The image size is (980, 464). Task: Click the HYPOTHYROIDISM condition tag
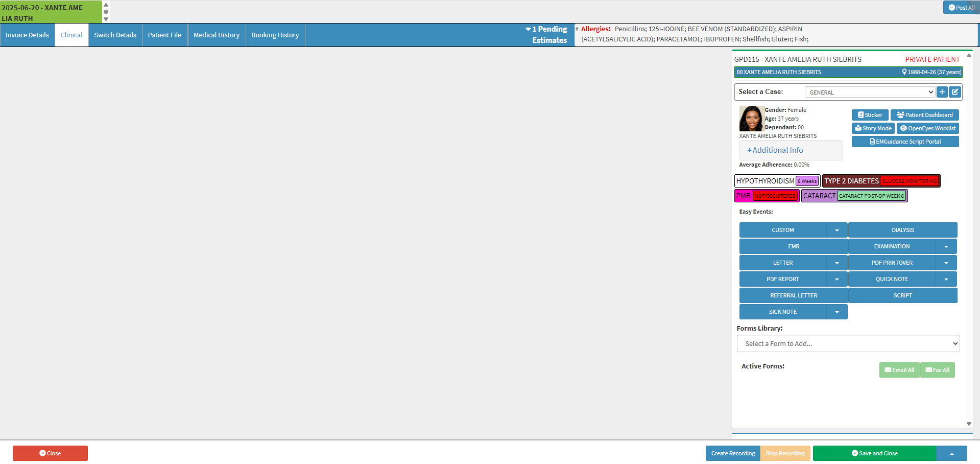pos(777,181)
